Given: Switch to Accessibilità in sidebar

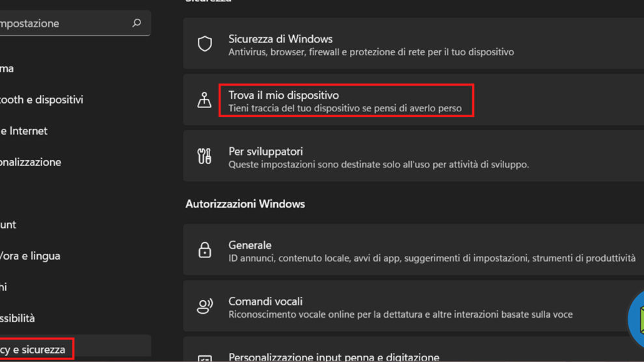Looking at the screenshot, I should (18, 318).
